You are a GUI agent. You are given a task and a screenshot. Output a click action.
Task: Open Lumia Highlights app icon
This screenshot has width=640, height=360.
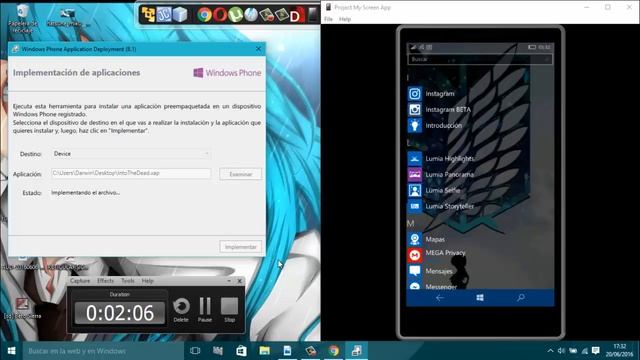point(415,158)
